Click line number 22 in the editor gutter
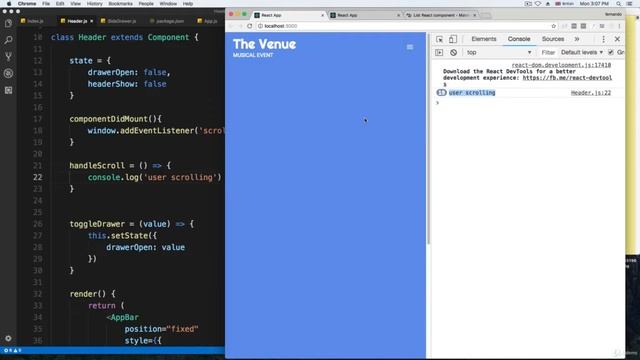 click(38, 177)
